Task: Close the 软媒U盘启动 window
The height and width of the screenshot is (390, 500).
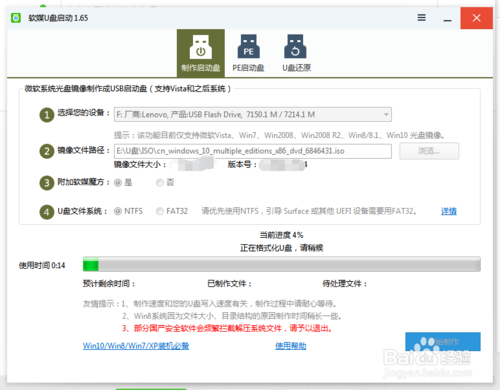Action: 477,18
